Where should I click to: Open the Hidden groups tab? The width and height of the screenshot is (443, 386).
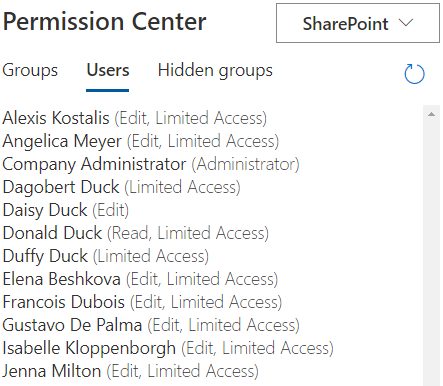(x=215, y=70)
